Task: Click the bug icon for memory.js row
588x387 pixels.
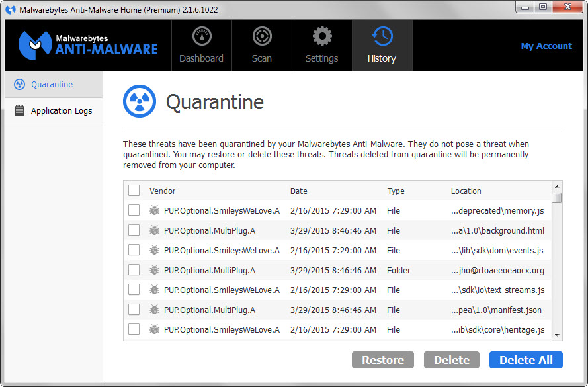Action: (x=154, y=210)
